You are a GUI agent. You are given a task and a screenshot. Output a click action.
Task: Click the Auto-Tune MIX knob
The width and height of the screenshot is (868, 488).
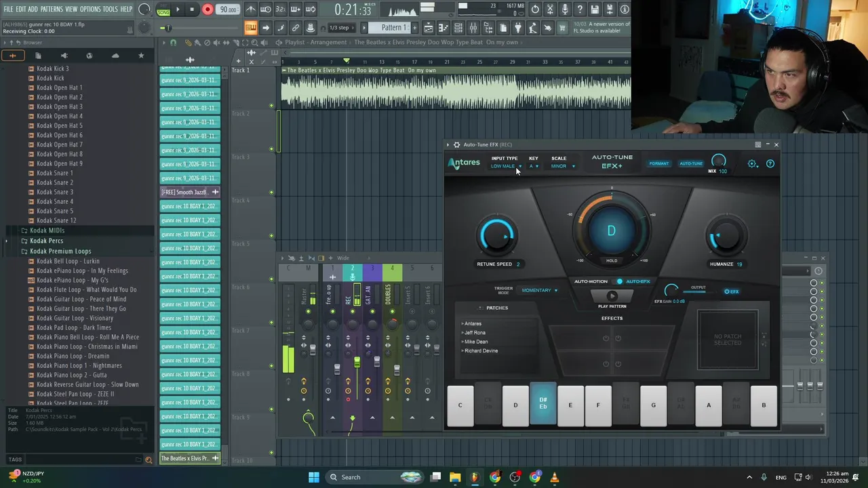click(718, 161)
